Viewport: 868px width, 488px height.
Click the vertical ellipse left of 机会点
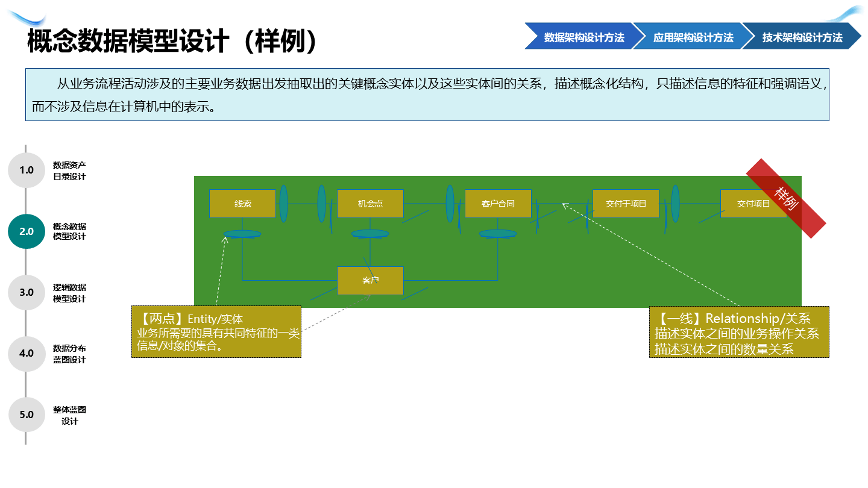tap(322, 204)
